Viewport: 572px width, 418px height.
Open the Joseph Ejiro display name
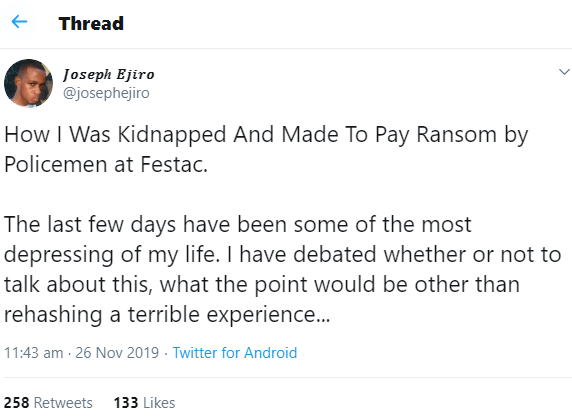pyautogui.click(x=109, y=74)
